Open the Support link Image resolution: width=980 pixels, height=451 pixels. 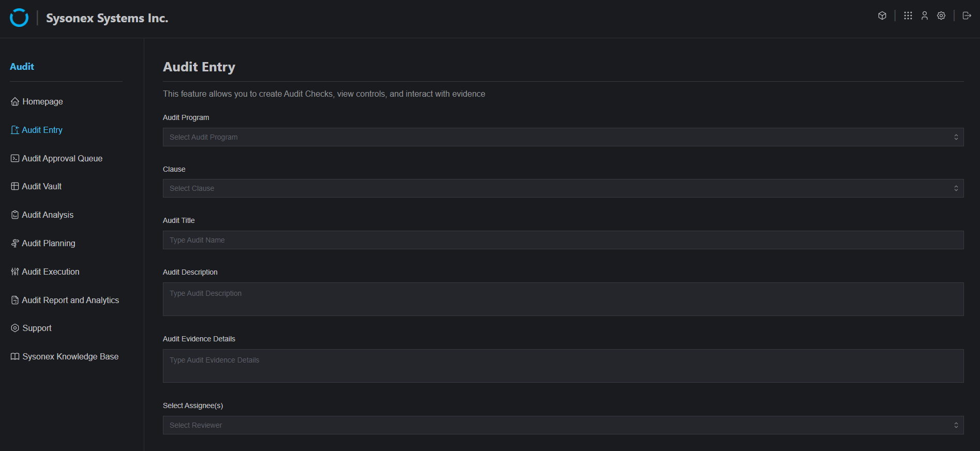[37, 328]
